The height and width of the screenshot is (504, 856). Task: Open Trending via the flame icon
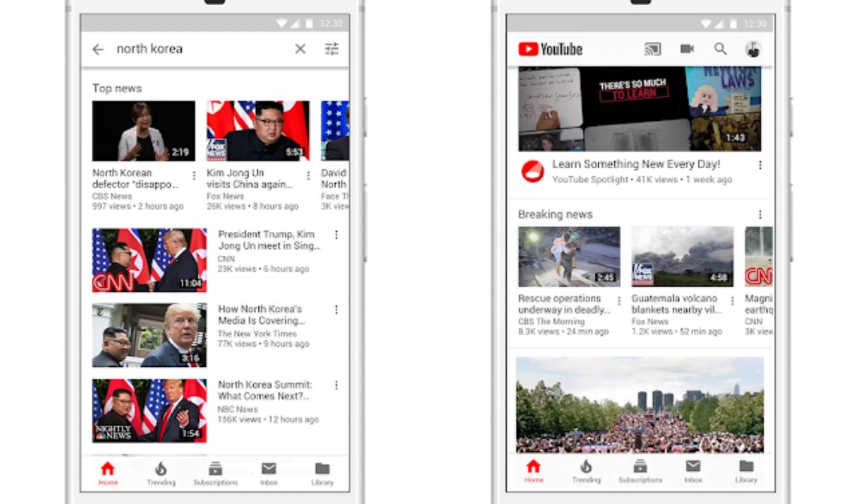click(x=161, y=469)
